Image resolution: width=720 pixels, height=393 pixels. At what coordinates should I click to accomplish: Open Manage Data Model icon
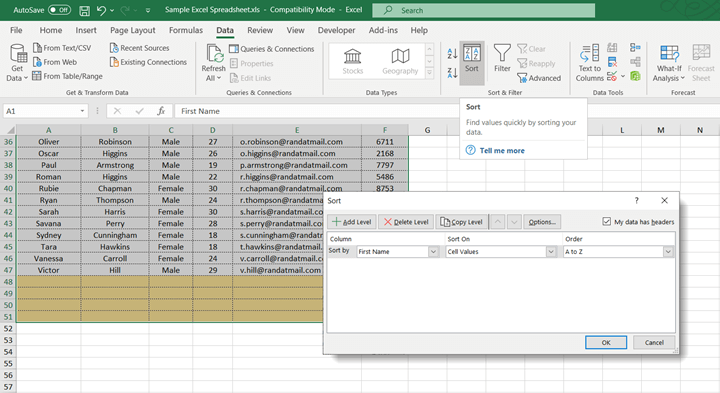pos(636,76)
